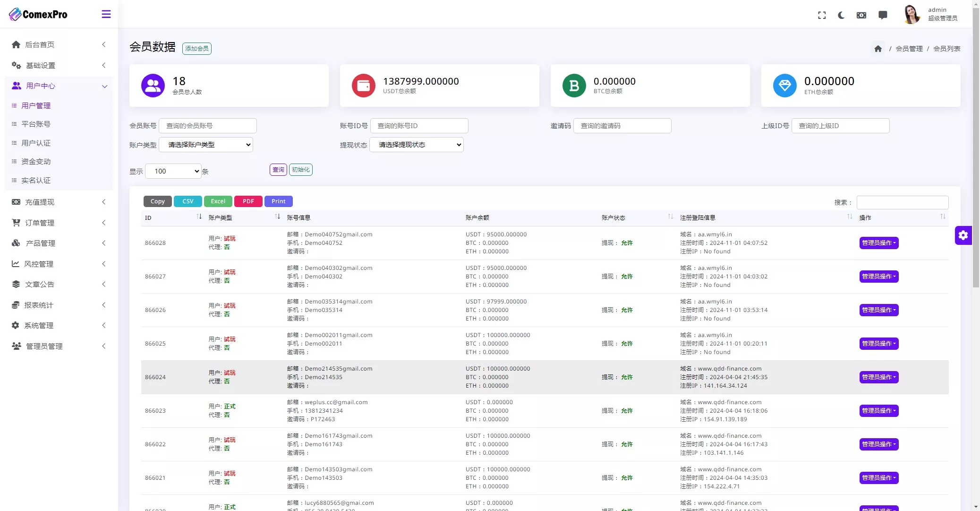980x511 pixels.
Task: Click the home icon in breadcrumb
Action: (x=878, y=49)
